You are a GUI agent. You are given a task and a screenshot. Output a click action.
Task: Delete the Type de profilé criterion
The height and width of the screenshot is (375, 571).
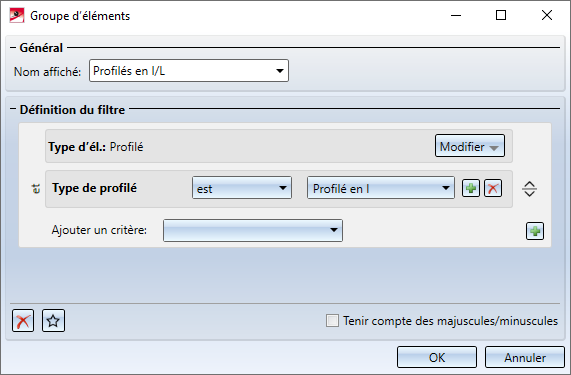tap(493, 188)
